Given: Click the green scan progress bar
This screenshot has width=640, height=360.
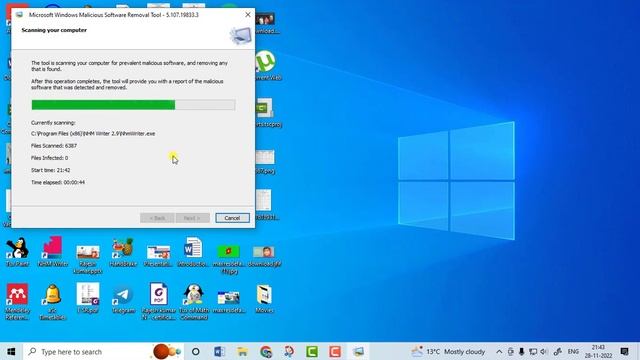Looking at the screenshot, I should (x=133, y=105).
